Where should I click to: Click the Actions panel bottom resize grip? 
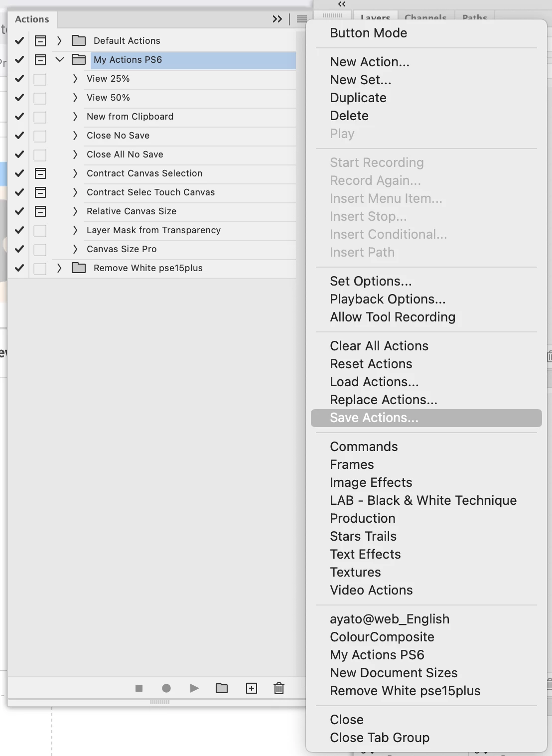coord(160,702)
